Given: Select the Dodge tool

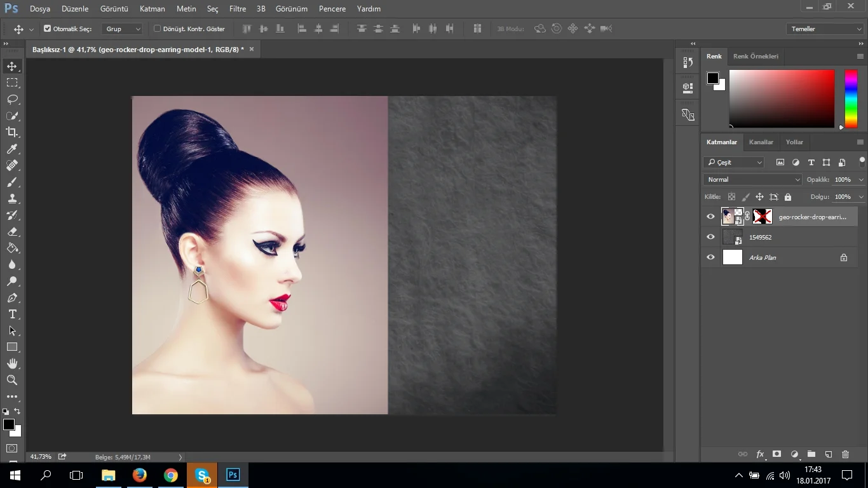Looking at the screenshot, I should pos(12,281).
